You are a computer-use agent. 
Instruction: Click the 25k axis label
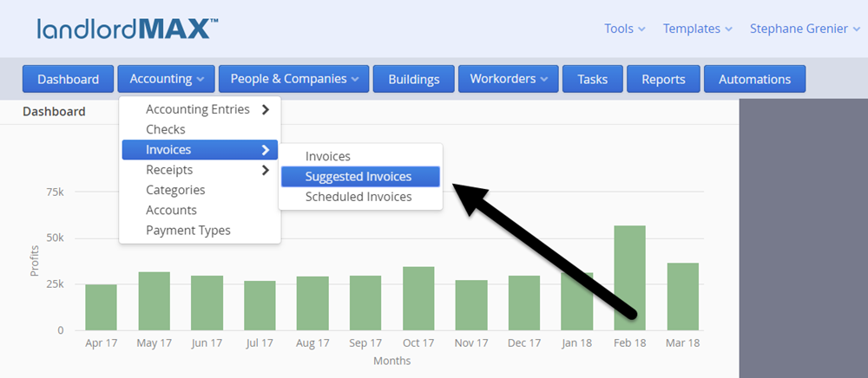pos(54,284)
